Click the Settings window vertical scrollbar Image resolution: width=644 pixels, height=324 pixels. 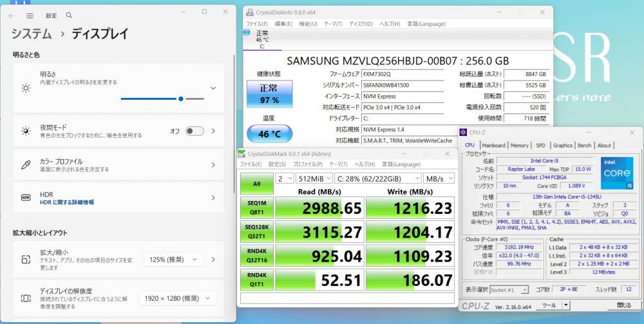tap(234, 123)
